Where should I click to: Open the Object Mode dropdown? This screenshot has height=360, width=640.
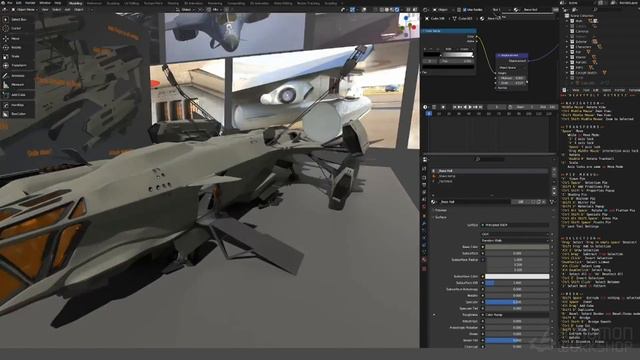pyautogui.click(x=25, y=9)
